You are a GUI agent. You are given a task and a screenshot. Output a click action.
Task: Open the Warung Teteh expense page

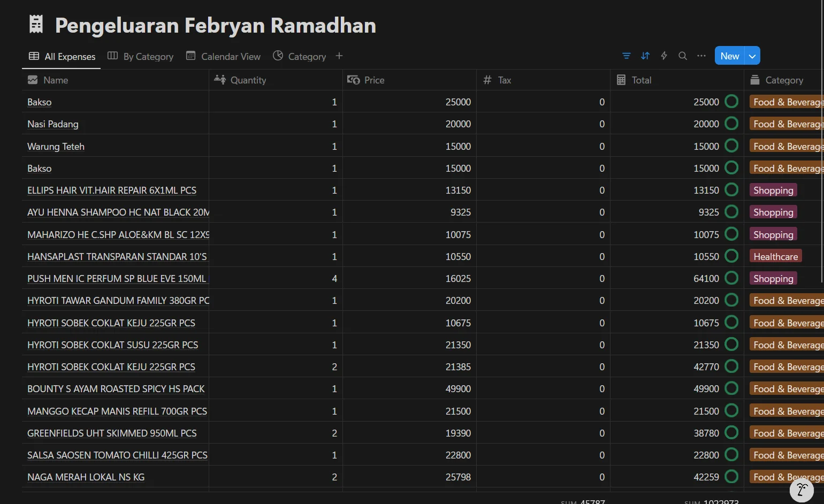click(56, 146)
